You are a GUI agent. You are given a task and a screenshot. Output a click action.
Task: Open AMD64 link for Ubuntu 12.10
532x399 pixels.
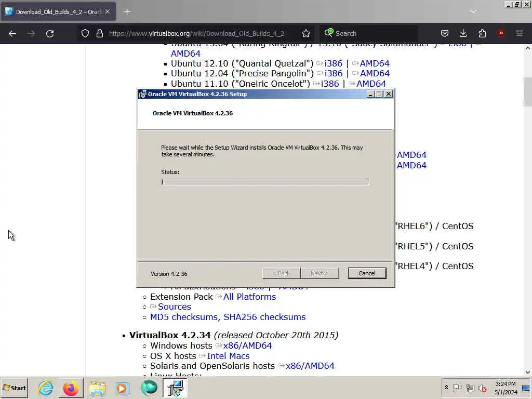[x=375, y=63]
